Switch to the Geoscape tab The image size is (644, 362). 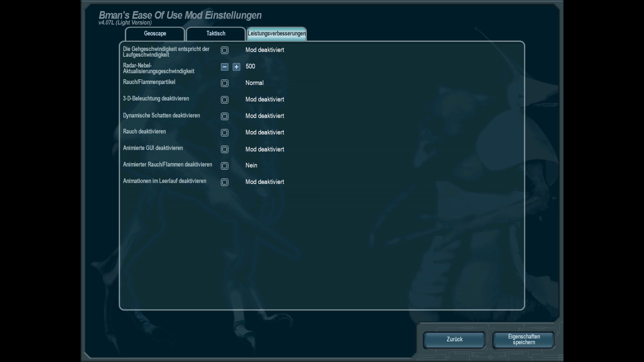[x=155, y=34]
